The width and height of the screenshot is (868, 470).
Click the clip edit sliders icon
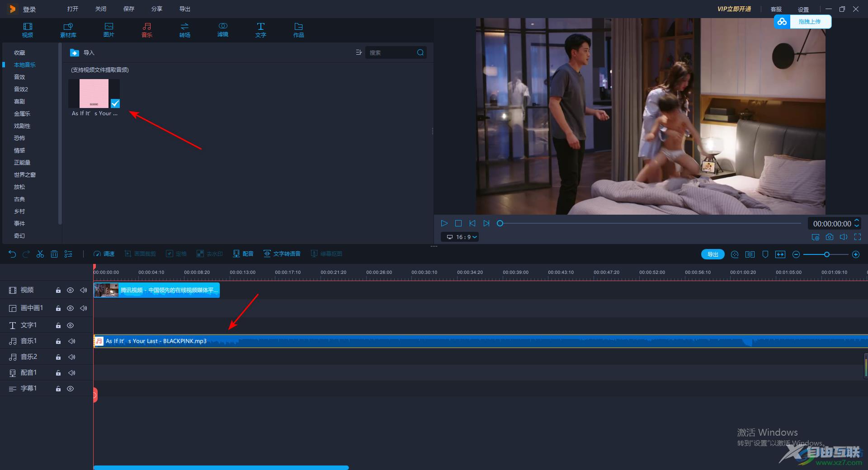(68, 254)
